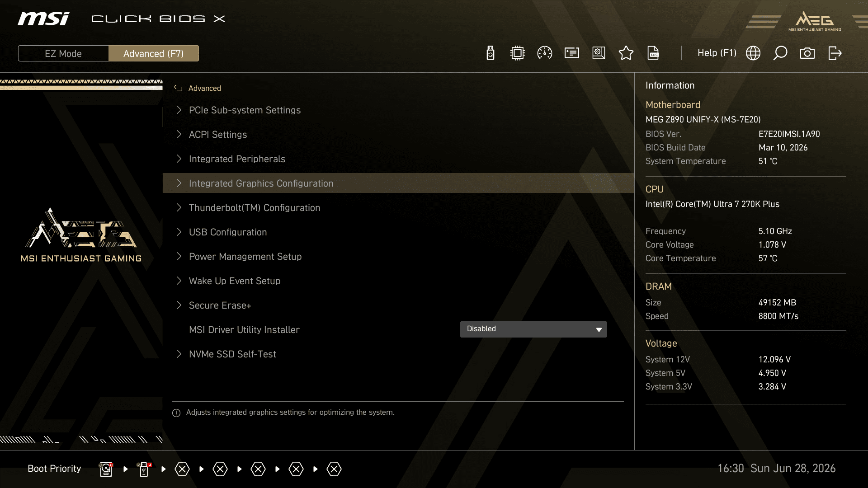Image resolution: width=868 pixels, height=488 pixels.
Task: Click the info icon beside the help description
Action: [x=176, y=413]
